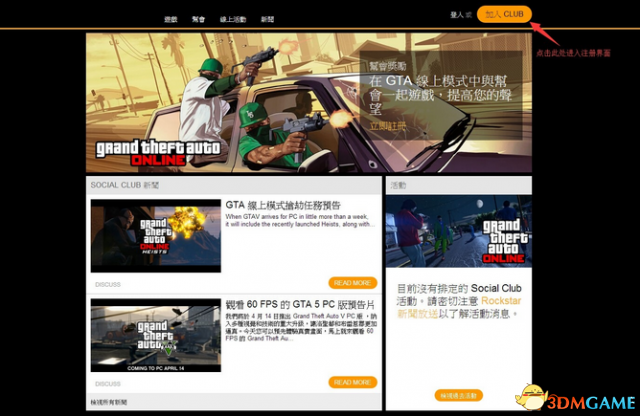The width and height of the screenshot is (640, 416).
Task: Click the Grand Theft Auto Online banner logo
Action: pos(149,152)
